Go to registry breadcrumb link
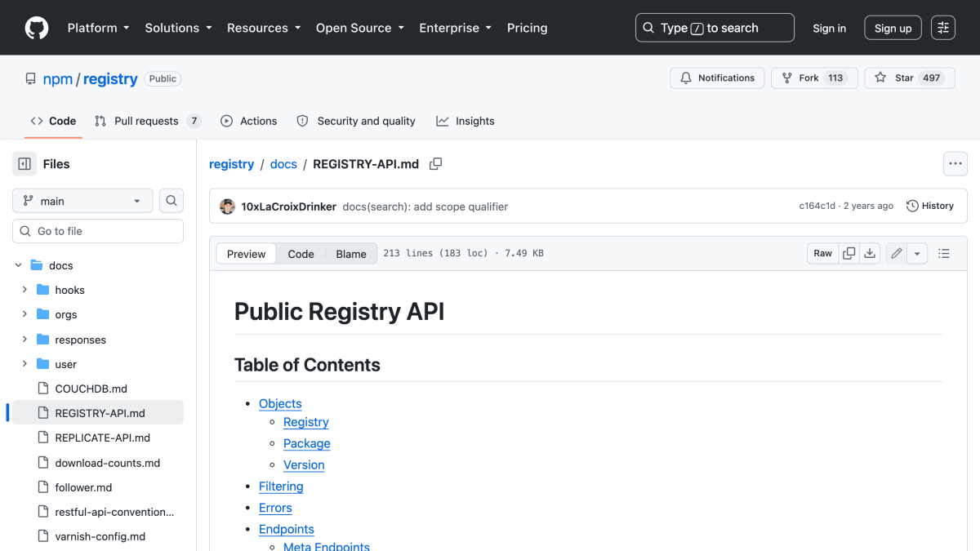The width and height of the screenshot is (980, 551). [232, 164]
